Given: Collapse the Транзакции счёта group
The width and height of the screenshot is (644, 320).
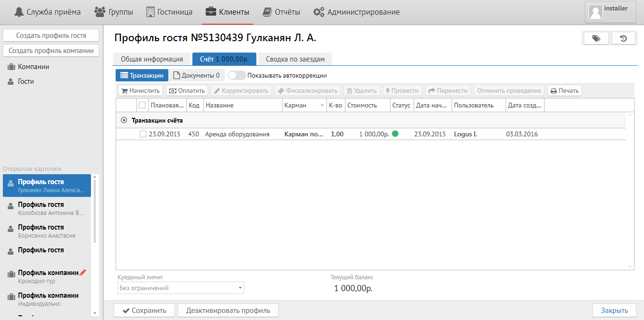Looking at the screenshot, I should coord(124,120).
